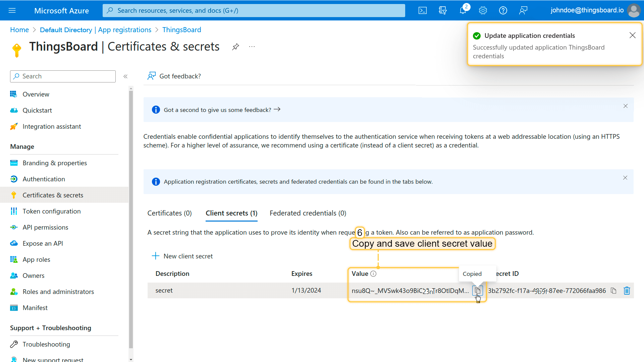Copy the Secret ID value
644x362 pixels.
coord(613,291)
